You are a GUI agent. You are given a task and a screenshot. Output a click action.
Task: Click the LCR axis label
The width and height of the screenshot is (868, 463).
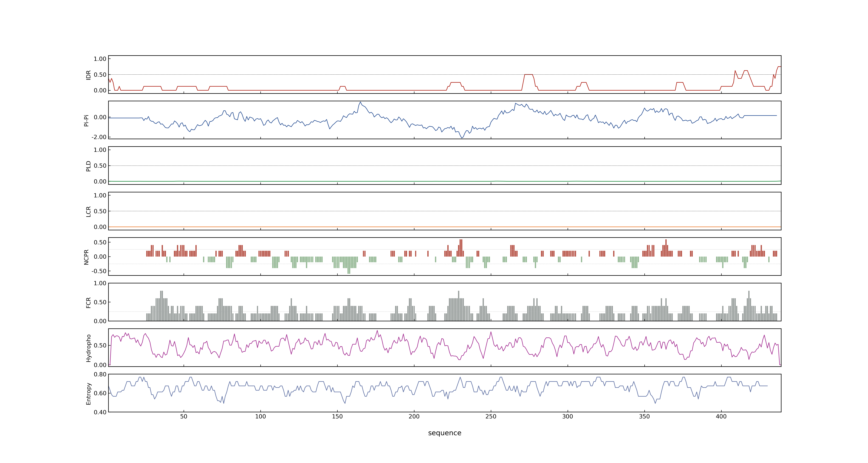[x=88, y=212]
